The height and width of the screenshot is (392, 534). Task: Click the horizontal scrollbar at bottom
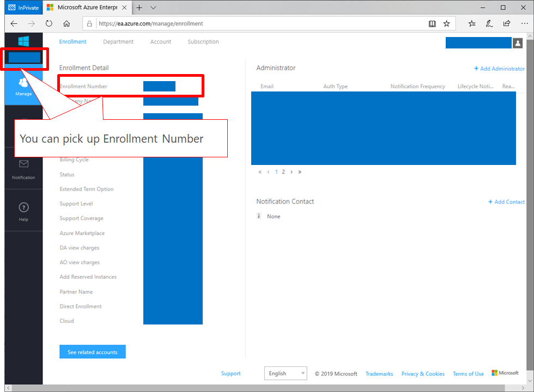pos(258,388)
